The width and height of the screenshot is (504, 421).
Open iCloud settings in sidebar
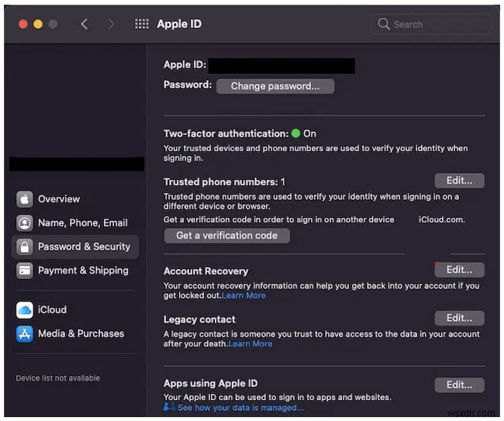point(75,310)
